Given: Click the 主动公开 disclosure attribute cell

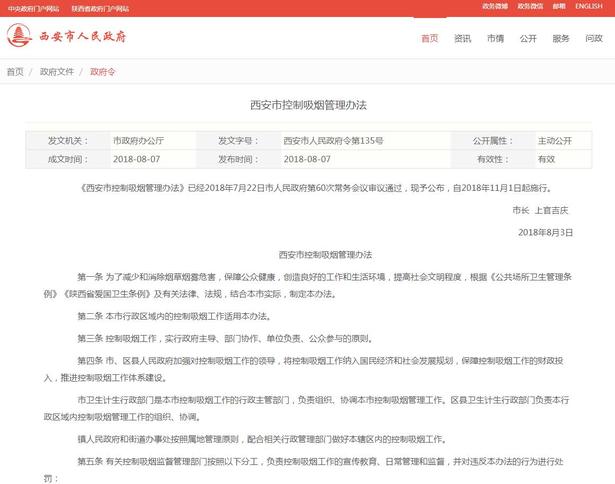Looking at the screenshot, I should pos(555,140).
